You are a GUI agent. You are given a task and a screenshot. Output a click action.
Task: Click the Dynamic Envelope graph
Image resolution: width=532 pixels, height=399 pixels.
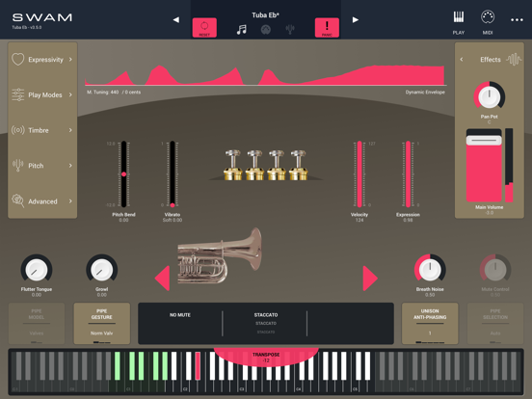(265, 75)
